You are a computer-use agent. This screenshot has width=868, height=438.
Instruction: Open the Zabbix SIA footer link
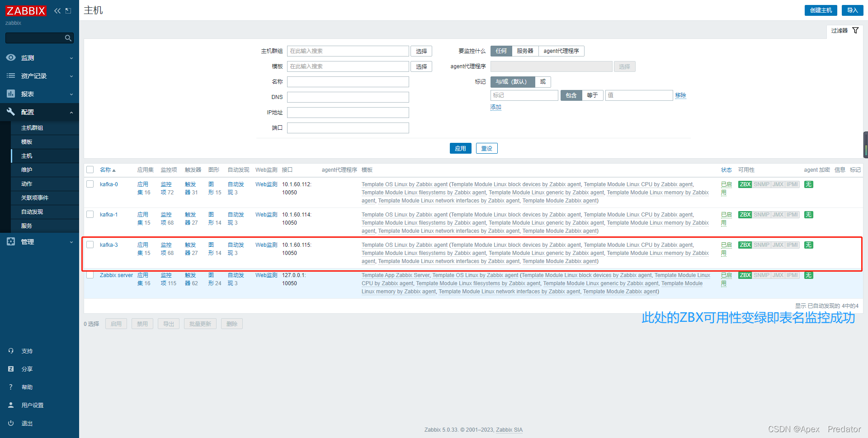pos(509,430)
